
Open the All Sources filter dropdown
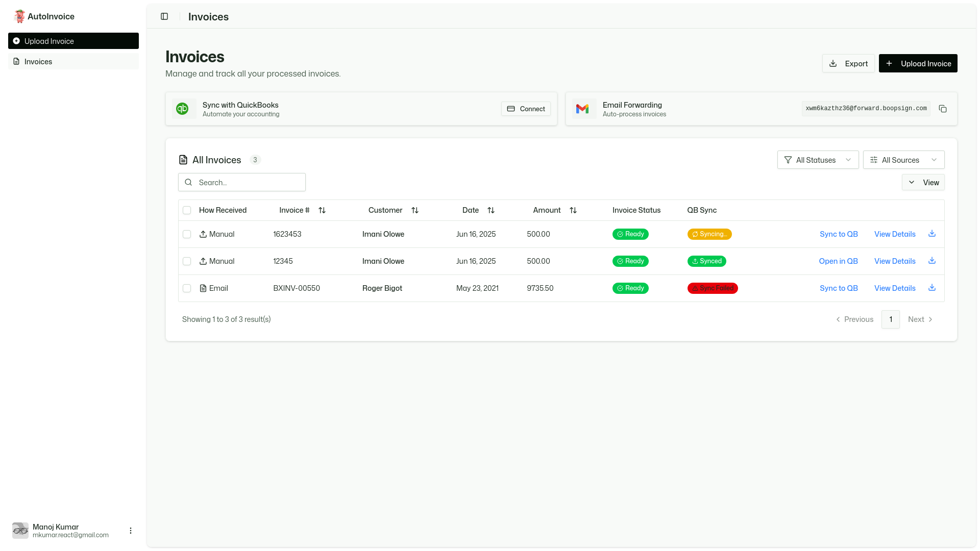(903, 160)
